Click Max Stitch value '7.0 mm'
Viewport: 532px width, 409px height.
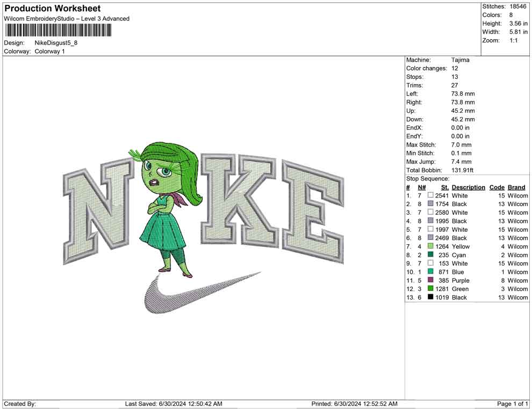[x=461, y=145]
